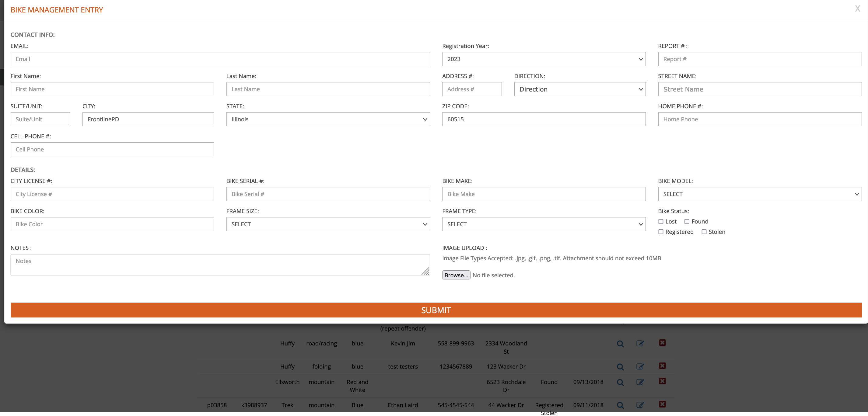Click the edit icon for test testers row
The width and height of the screenshot is (868, 416).
point(640,366)
